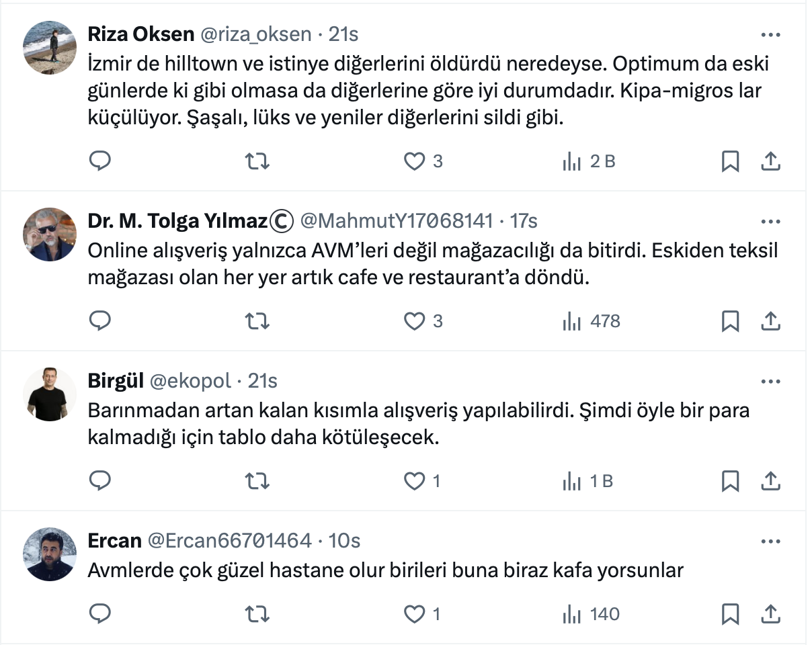
Task: Open more options on Riza Oksen's tweet
Action: point(770,35)
